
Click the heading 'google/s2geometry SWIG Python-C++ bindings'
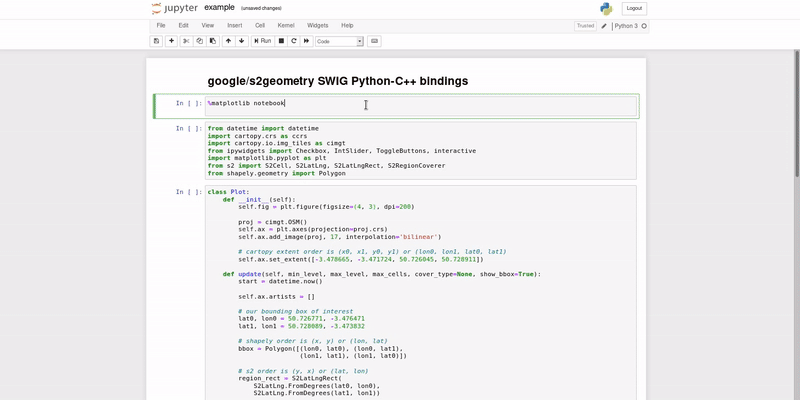338,81
